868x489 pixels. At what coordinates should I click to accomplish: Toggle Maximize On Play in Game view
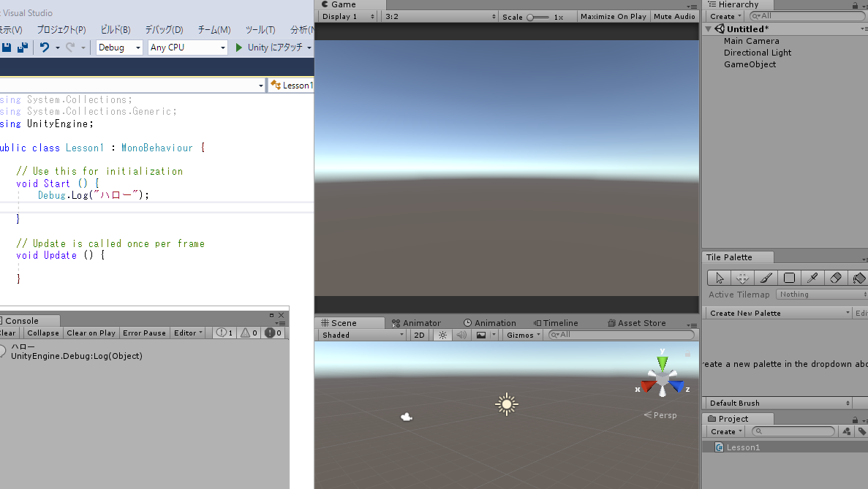coord(614,17)
